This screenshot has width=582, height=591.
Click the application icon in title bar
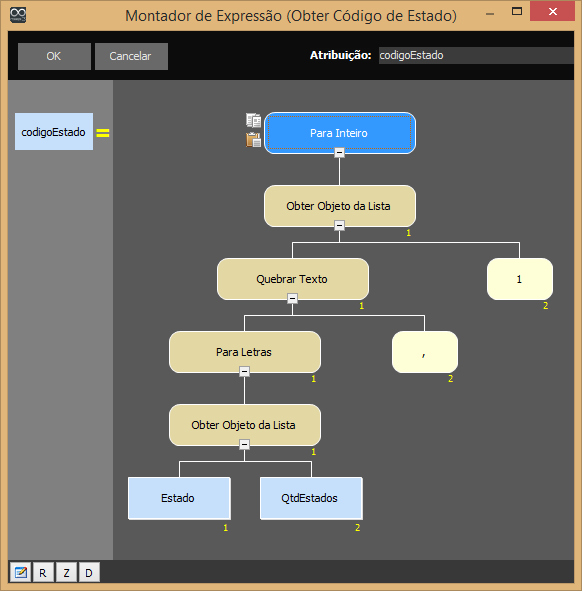point(18,15)
